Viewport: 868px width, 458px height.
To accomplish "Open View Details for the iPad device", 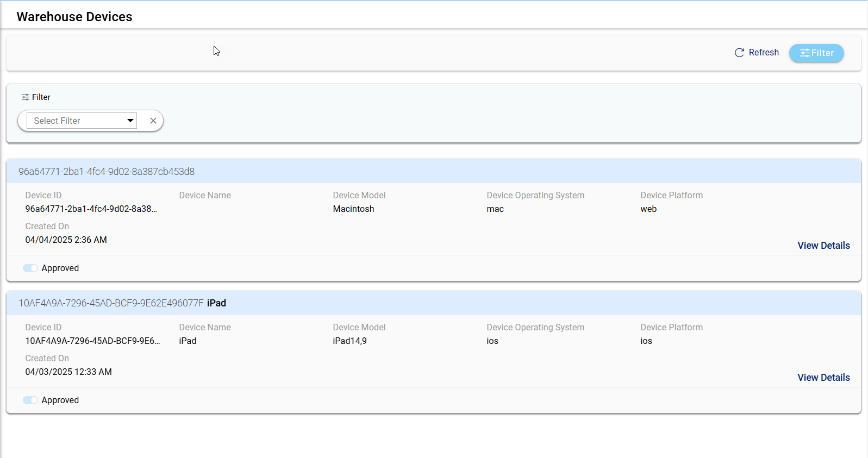I will coord(823,378).
